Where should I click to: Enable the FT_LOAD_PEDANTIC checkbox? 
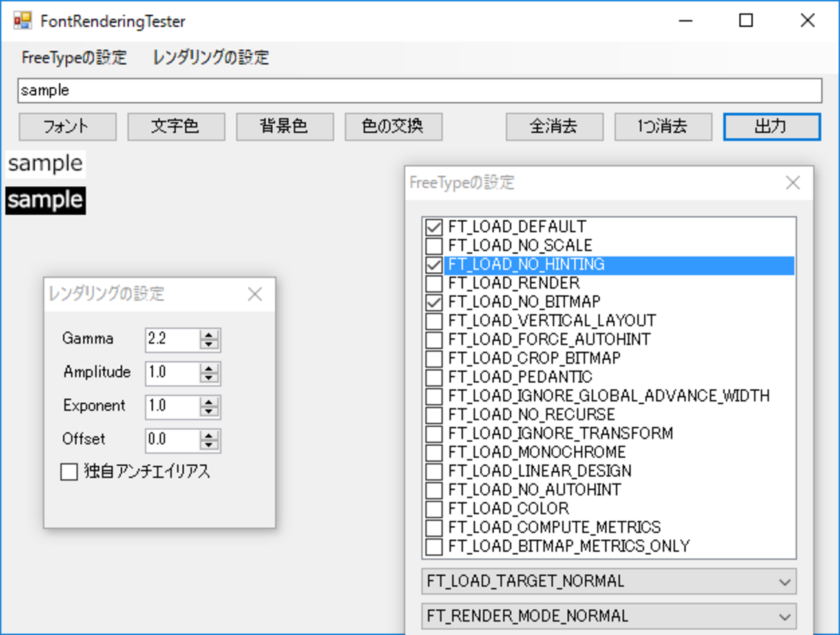coord(434,377)
